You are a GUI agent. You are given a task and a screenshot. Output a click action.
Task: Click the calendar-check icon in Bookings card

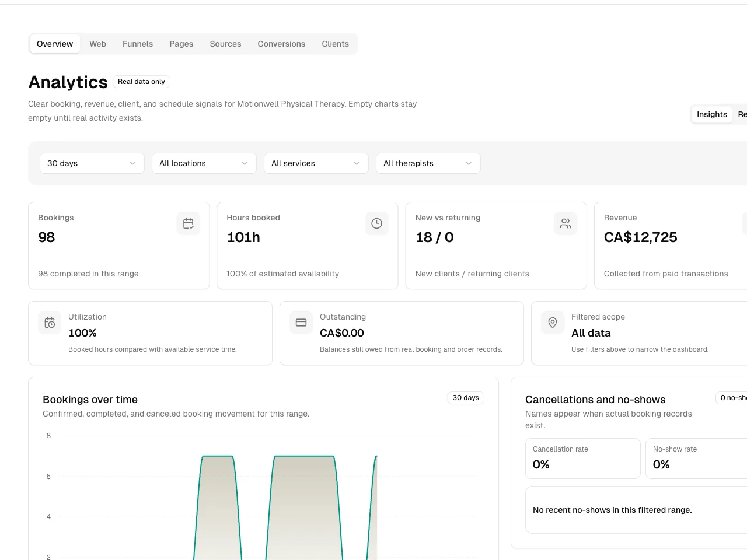click(188, 223)
